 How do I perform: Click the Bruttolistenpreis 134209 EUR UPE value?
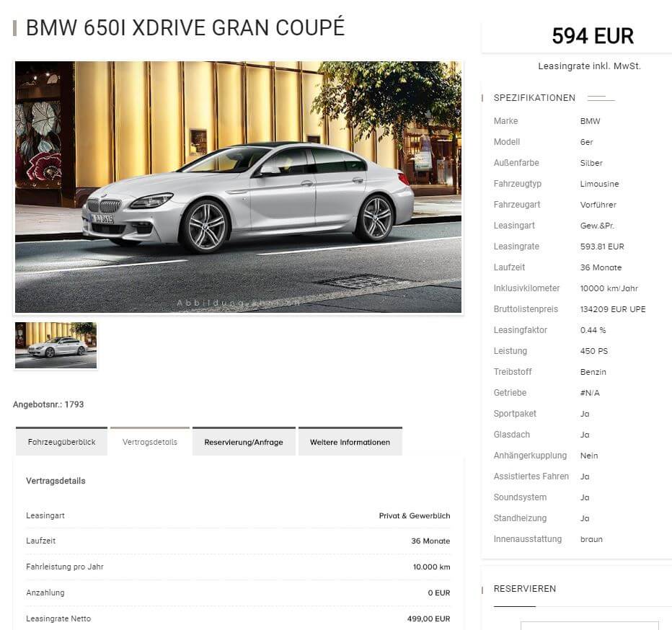point(613,309)
